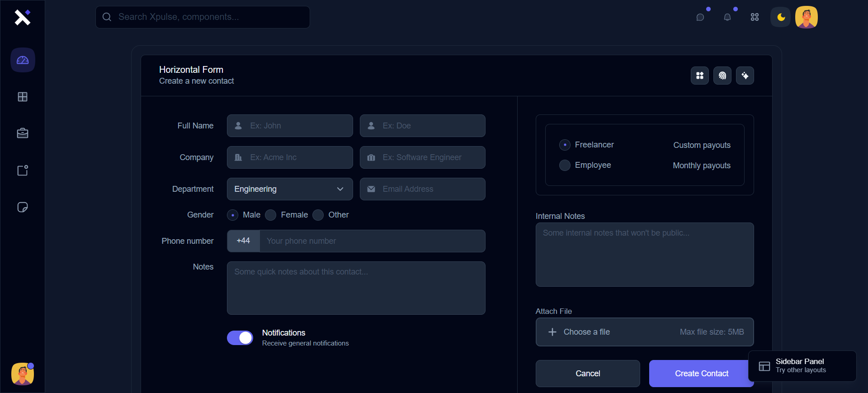
Task: Select the Employee radio option
Action: pos(565,166)
